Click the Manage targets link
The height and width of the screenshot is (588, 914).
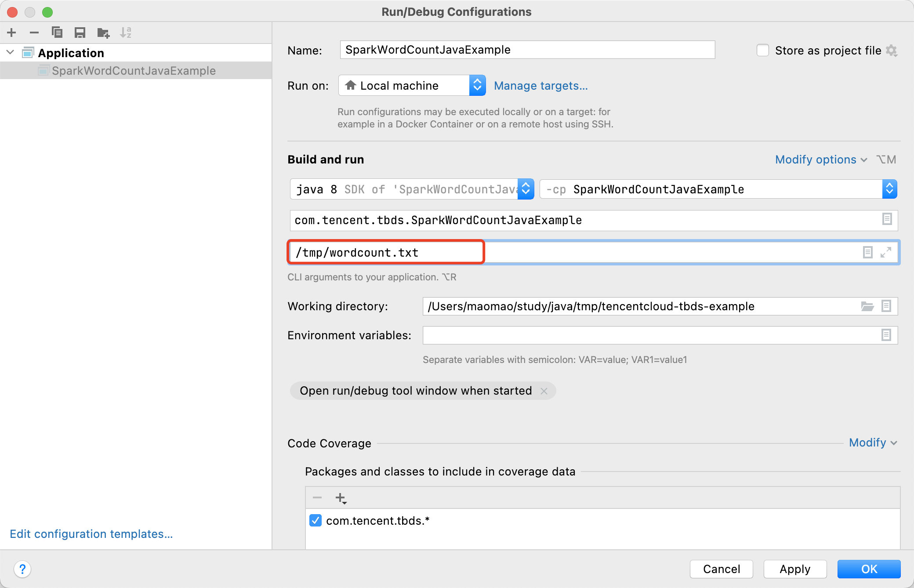coord(540,86)
